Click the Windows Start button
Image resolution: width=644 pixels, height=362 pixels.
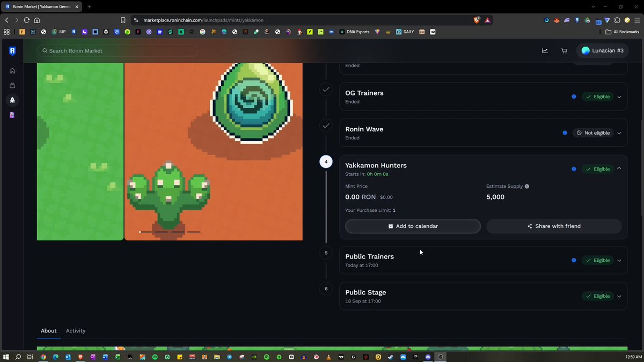(6, 357)
